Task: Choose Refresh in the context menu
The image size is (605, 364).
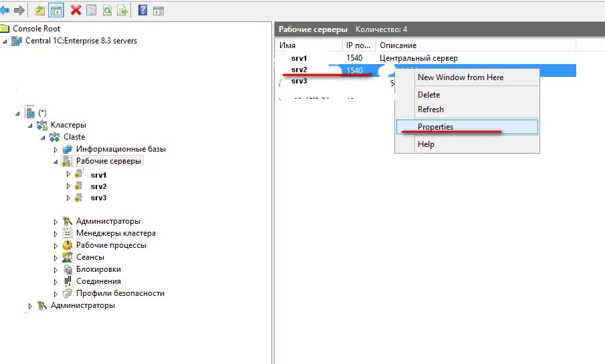Action: (x=467, y=110)
